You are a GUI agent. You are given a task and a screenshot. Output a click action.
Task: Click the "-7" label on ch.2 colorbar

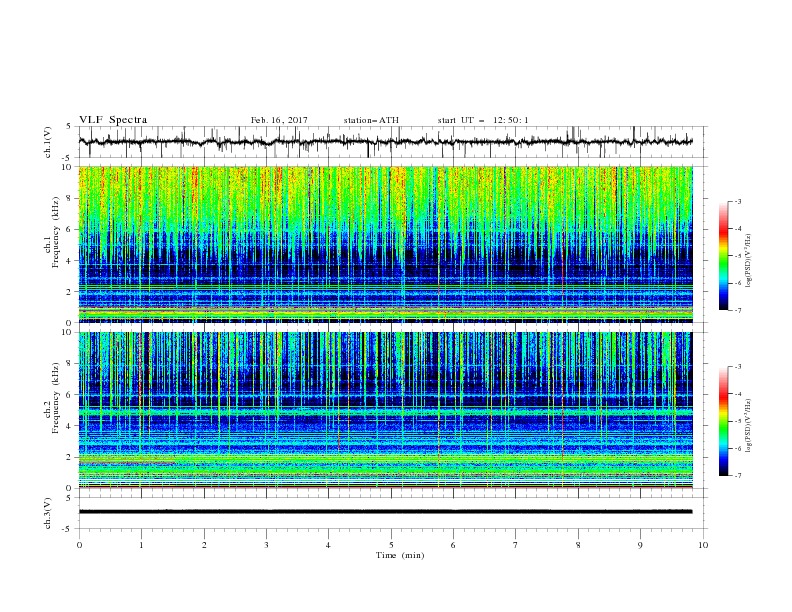(737, 476)
